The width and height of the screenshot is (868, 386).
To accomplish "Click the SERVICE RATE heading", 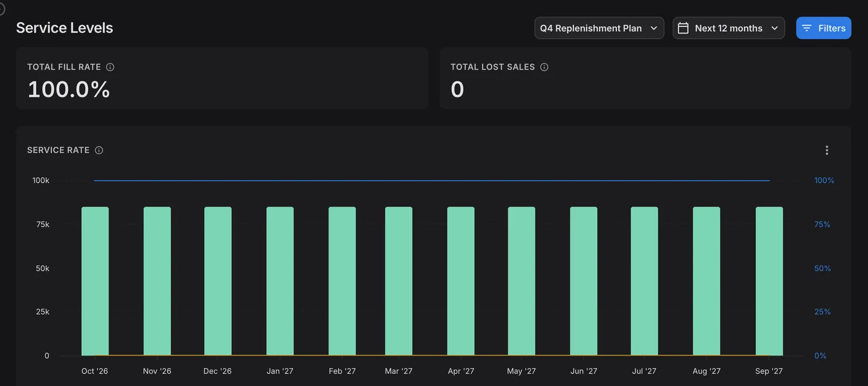I will pyautogui.click(x=58, y=150).
